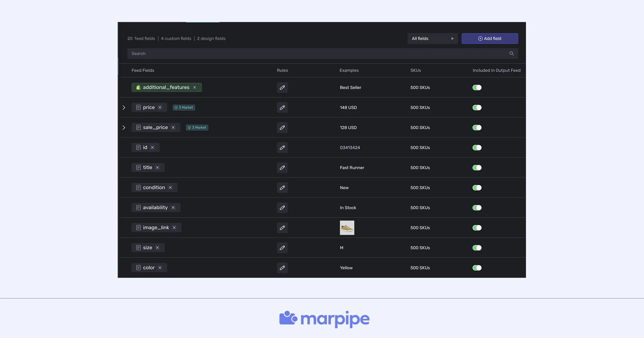Turn off output feed for sale_price
The width and height of the screenshot is (644, 338).
(477, 127)
